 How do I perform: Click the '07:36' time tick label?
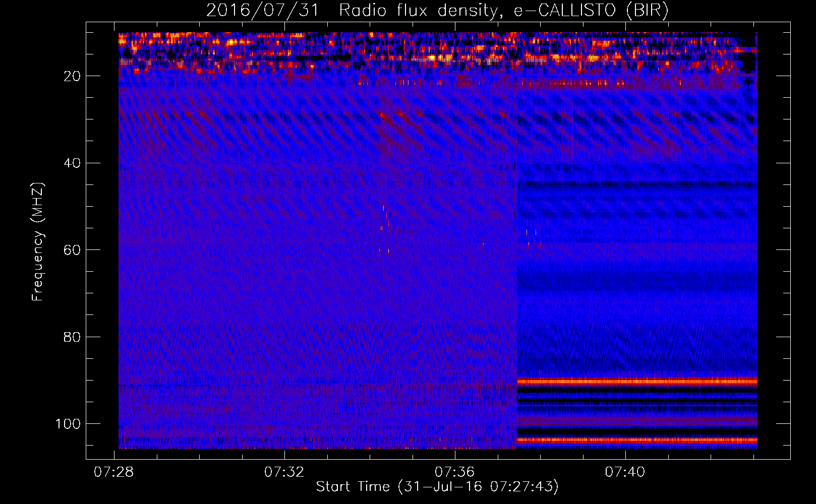click(x=455, y=472)
